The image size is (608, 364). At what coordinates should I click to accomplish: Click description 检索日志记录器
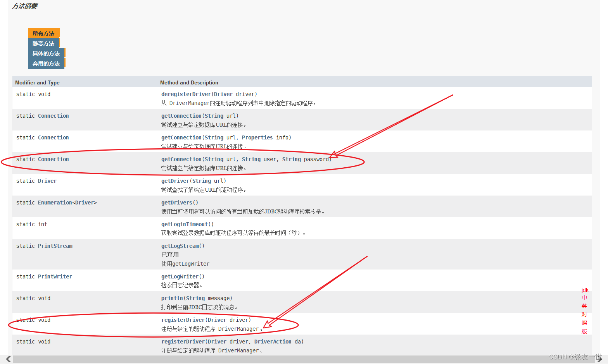[x=182, y=285]
